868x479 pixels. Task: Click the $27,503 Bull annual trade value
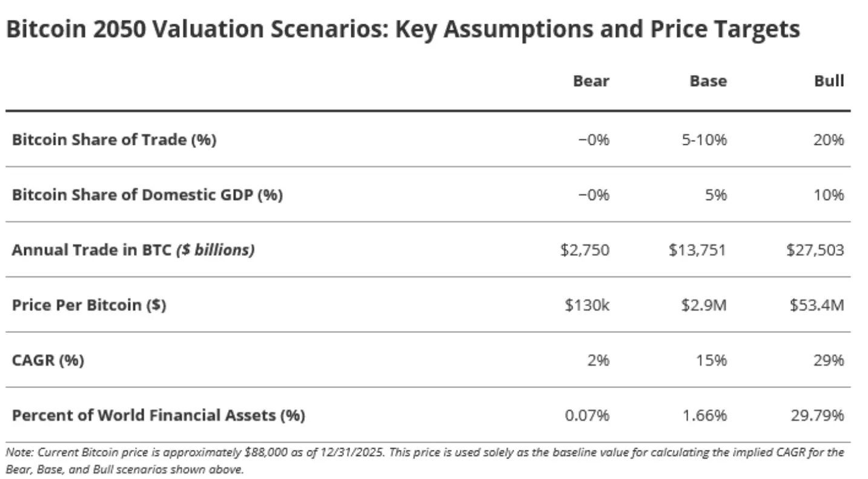pyautogui.click(x=815, y=250)
